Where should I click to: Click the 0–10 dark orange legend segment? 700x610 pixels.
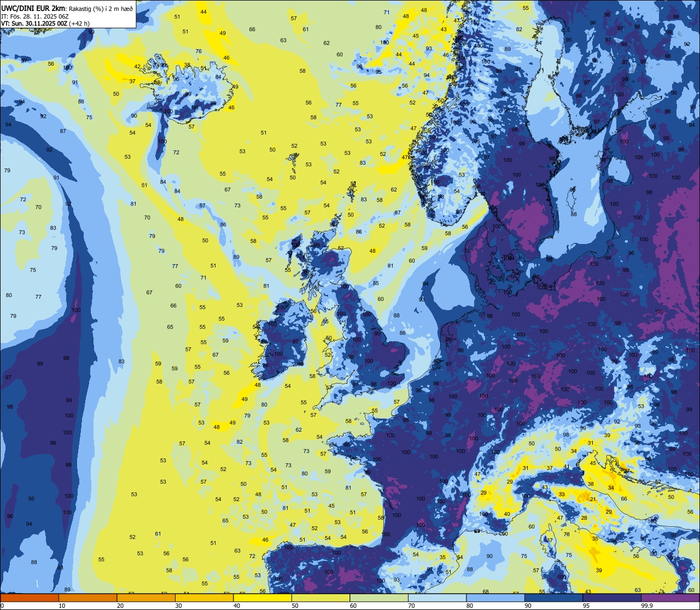click(x=30, y=598)
